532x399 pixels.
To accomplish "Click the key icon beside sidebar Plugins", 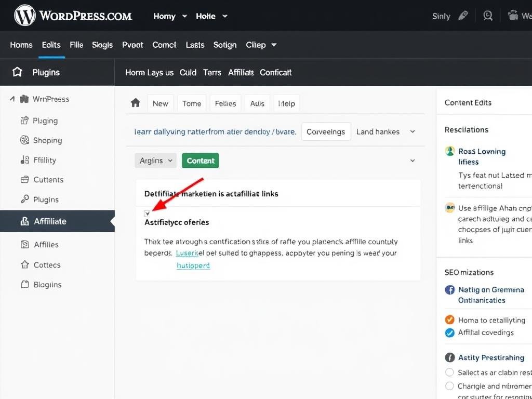I will (x=24, y=199).
